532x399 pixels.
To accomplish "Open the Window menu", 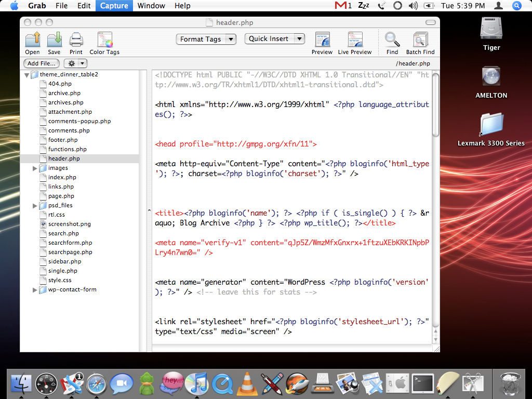I will [x=151, y=6].
